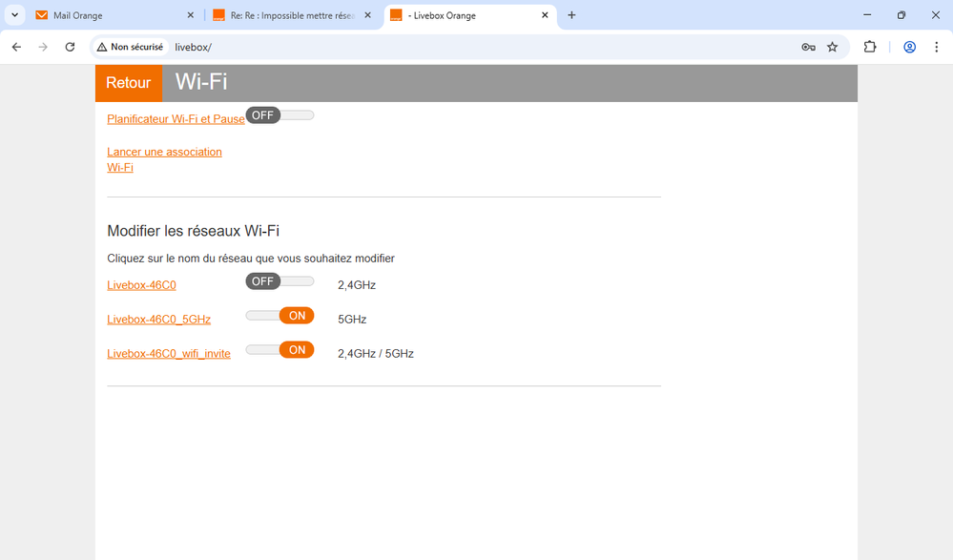Bookmark this page with the star icon

click(833, 47)
